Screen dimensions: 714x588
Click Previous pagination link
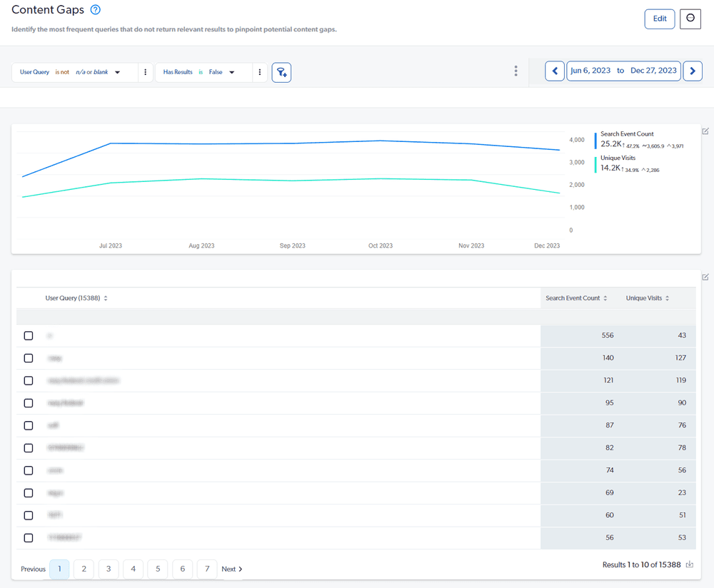tap(34, 569)
